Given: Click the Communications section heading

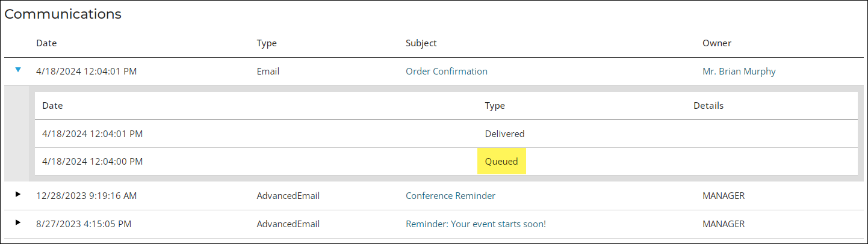Looking at the screenshot, I should [63, 14].
